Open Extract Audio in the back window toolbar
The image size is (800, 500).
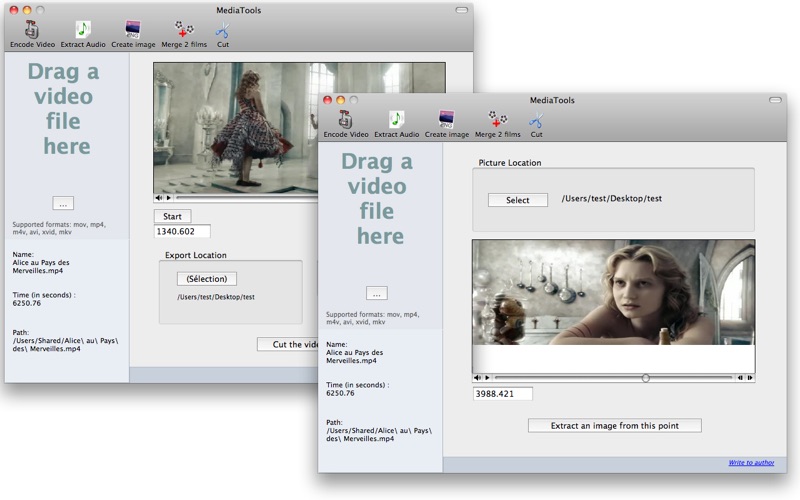(83, 34)
